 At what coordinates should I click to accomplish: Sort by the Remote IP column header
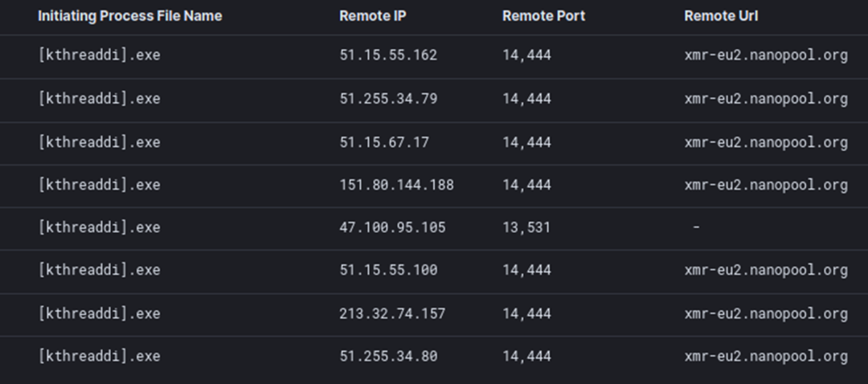click(x=373, y=16)
